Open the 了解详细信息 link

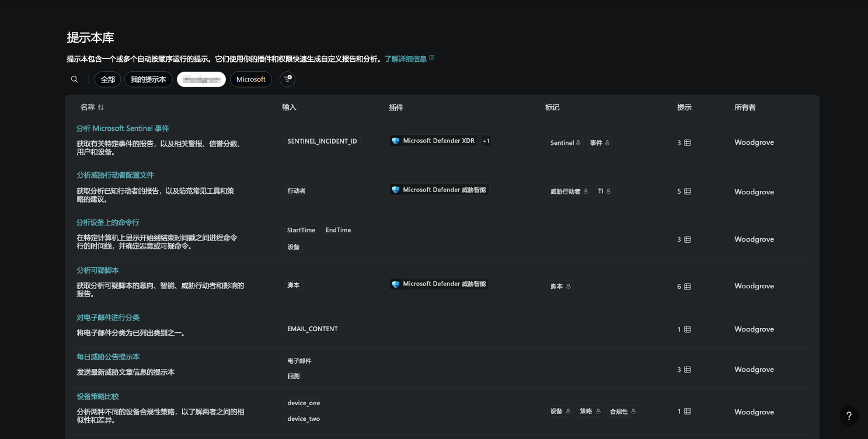coord(406,59)
